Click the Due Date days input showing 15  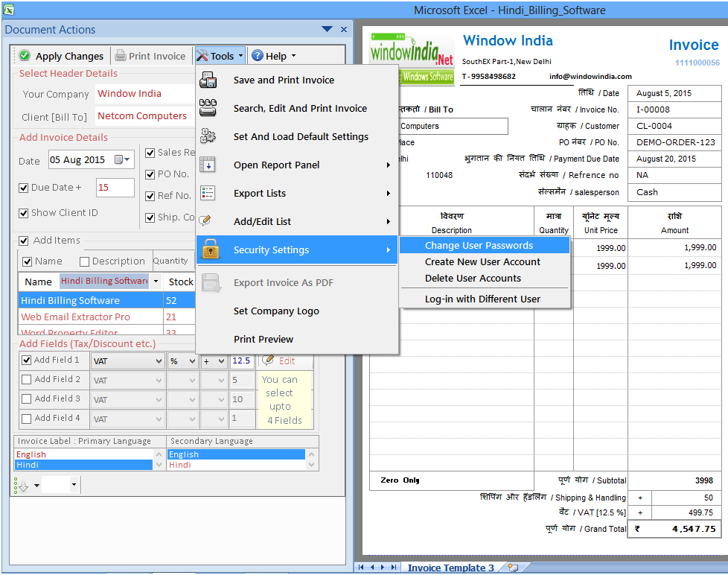(x=115, y=188)
